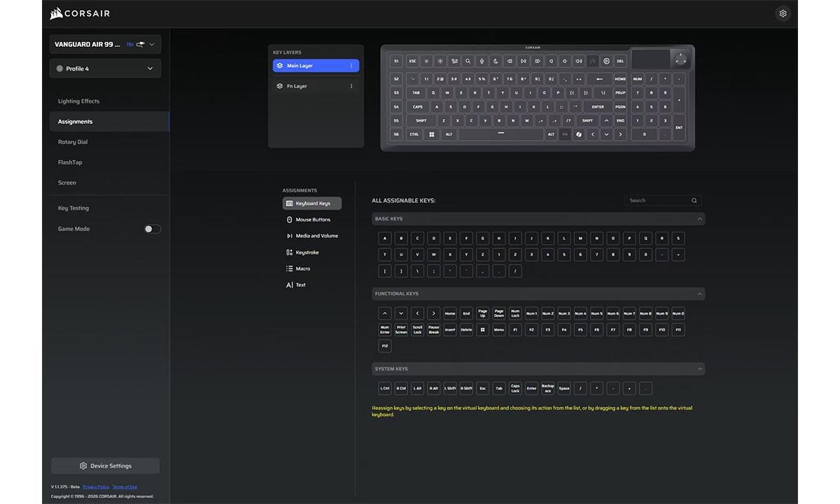Viewport: 840px width, 504px height.
Task: Click the Device Settings button
Action: point(105,466)
